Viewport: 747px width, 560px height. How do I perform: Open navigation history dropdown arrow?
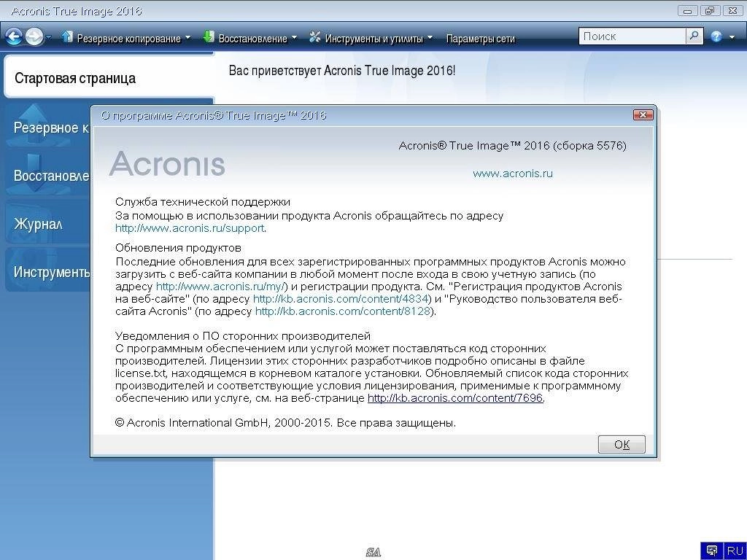(49, 37)
